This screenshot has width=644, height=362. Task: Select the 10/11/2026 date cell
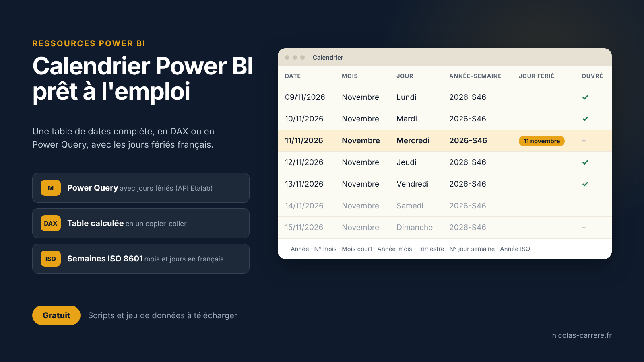[304, 119]
